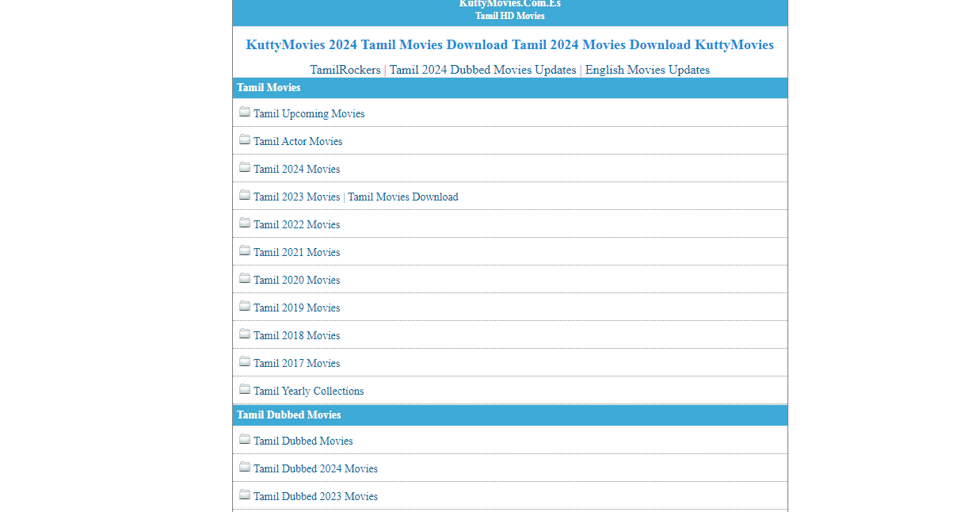Click folder icon beside Tamil 2017 Movies
The width and height of the screenshot is (980, 512).
pos(245,361)
